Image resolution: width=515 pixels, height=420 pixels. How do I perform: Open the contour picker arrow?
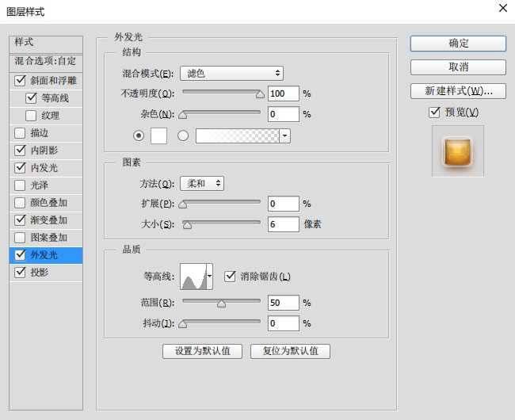coord(209,277)
